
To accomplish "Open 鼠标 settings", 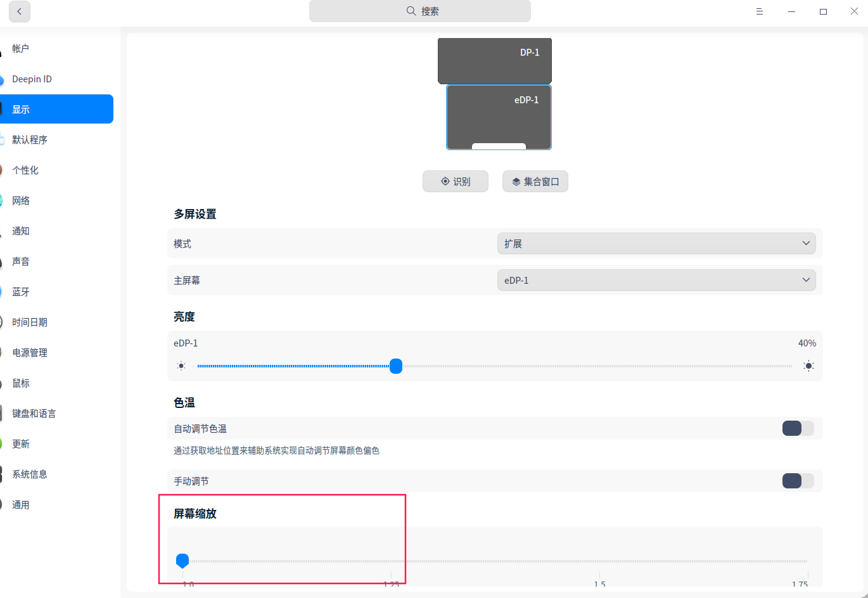I will [x=56, y=383].
